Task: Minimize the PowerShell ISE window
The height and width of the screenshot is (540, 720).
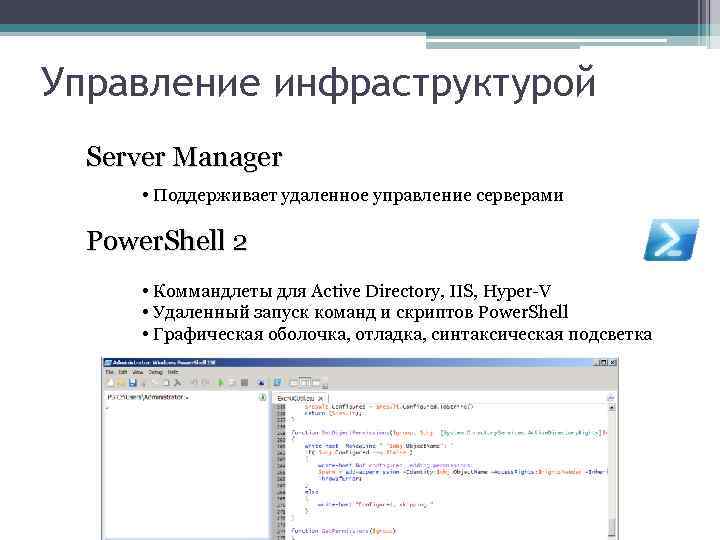Action: pyautogui.click(x=596, y=362)
